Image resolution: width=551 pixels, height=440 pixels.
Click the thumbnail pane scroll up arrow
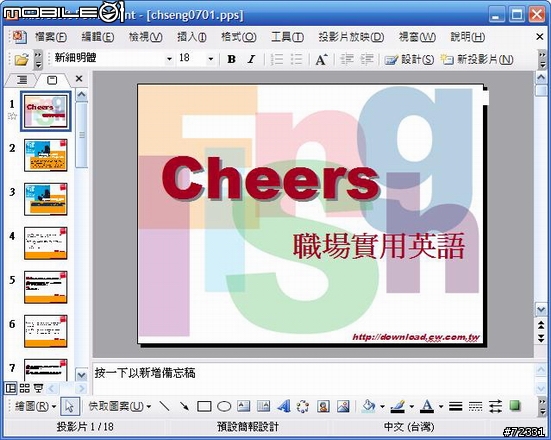[82, 95]
